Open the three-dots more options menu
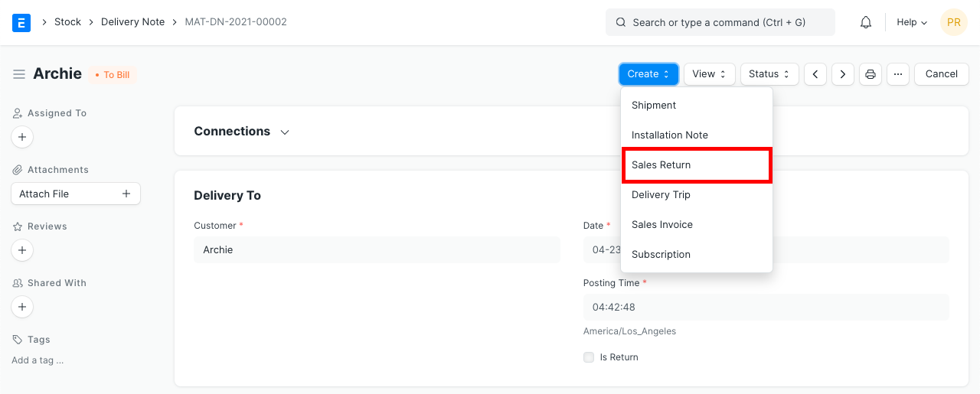The width and height of the screenshot is (980, 394). click(x=898, y=74)
